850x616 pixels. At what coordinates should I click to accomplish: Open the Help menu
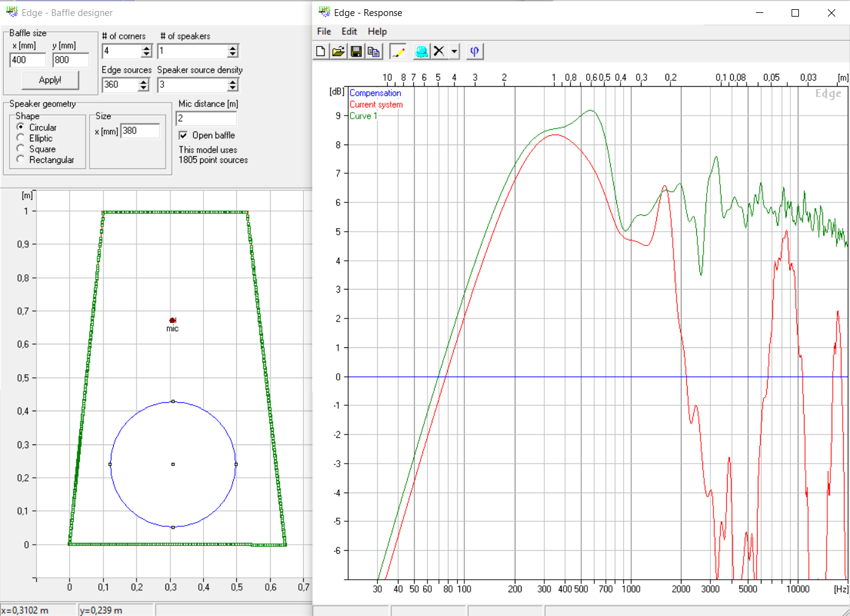377,31
